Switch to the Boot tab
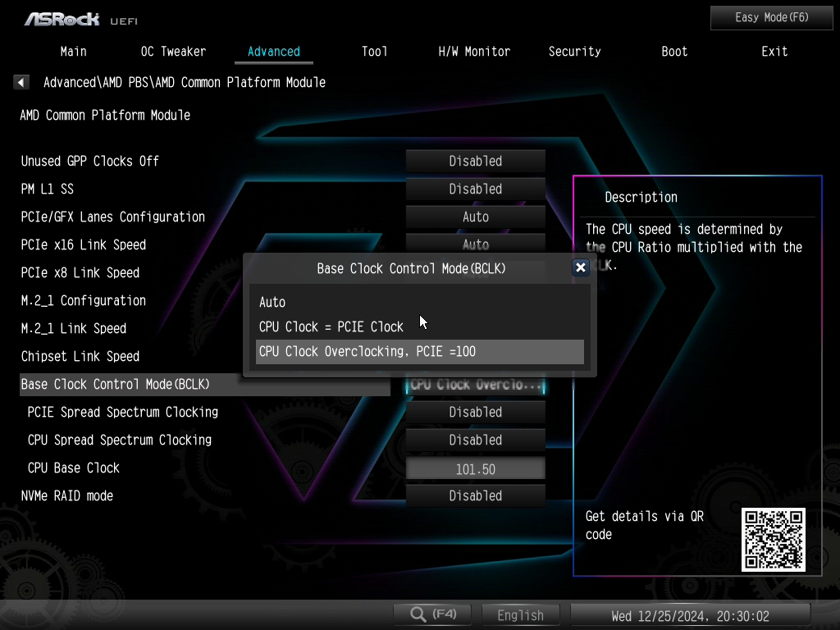 [674, 52]
